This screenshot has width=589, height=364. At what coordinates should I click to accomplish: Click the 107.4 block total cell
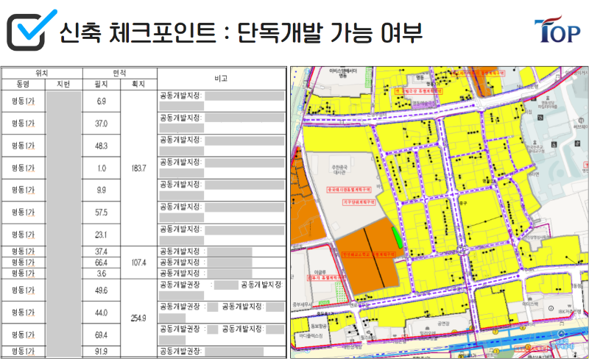click(x=138, y=263)
